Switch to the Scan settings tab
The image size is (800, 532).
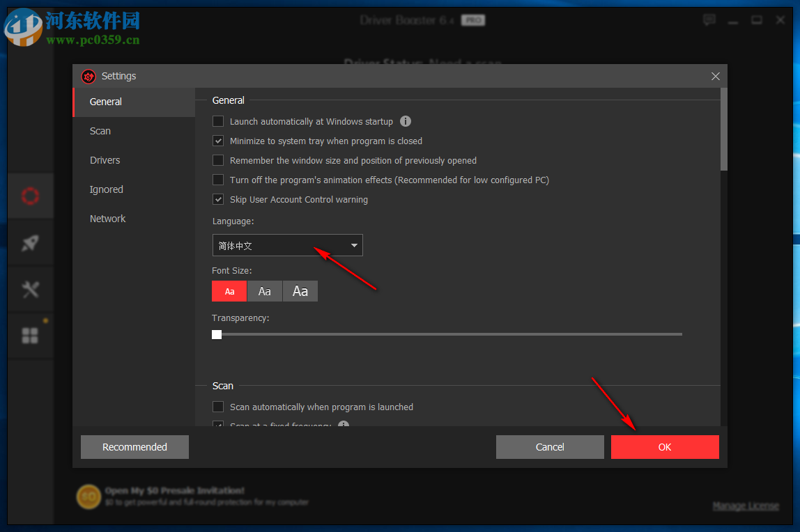[134, 131]
